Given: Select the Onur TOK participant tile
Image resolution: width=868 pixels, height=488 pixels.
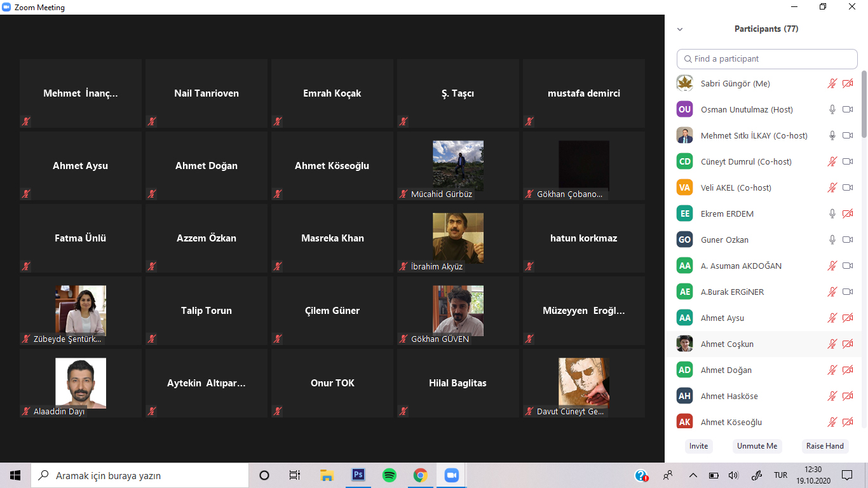Looking at the screenshot, I should tap(332, 383).
